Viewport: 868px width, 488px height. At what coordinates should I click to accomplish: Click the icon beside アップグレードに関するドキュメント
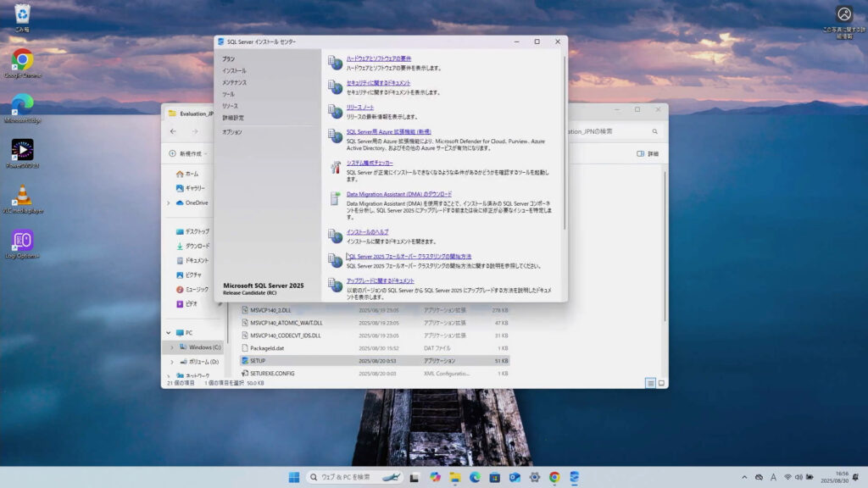point(335,285)
